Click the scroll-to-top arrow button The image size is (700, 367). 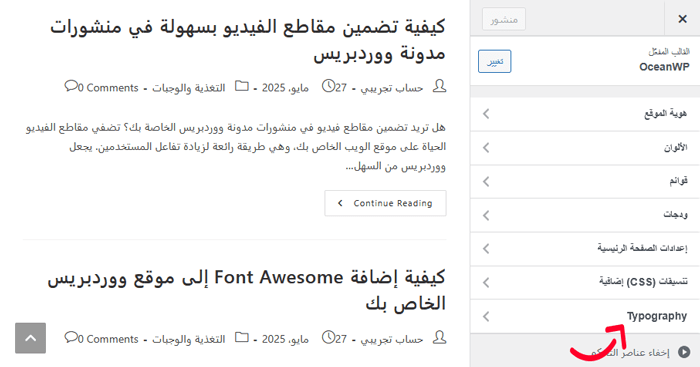30,338
